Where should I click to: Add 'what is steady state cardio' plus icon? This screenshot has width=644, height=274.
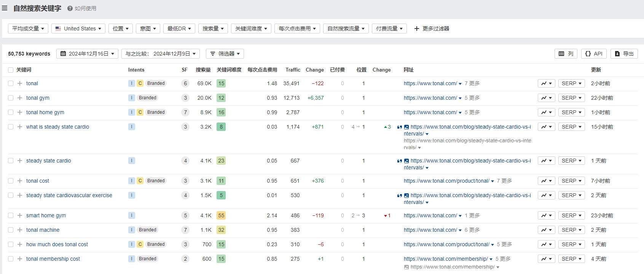coord(20,127)
